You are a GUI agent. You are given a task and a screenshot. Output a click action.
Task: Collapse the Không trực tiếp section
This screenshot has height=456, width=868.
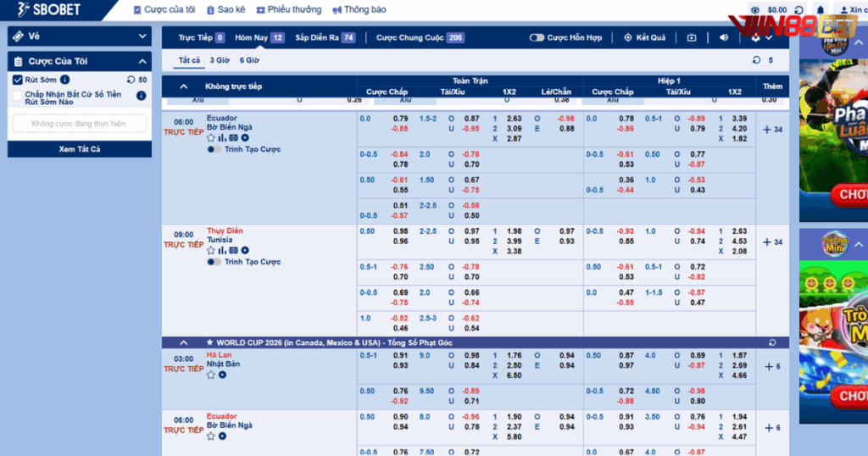(x=184, y=86)
